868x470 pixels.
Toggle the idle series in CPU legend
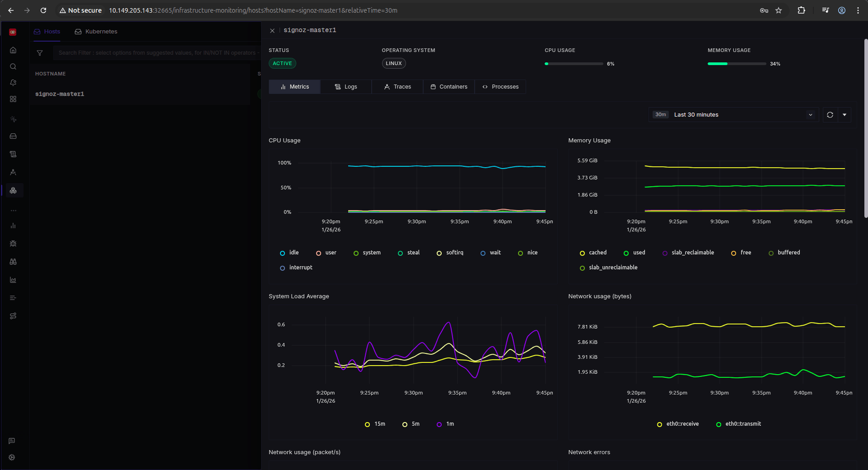tap(289, 253)
